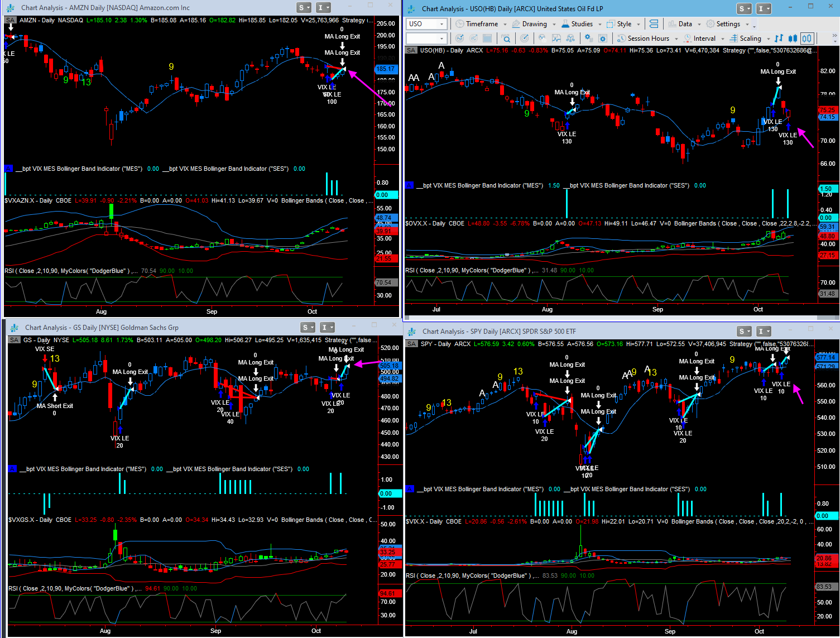The width and height of the screenshot is (840, 638).
Task: Toggle the hollow candlestick chart style
Action: [807, 39]
